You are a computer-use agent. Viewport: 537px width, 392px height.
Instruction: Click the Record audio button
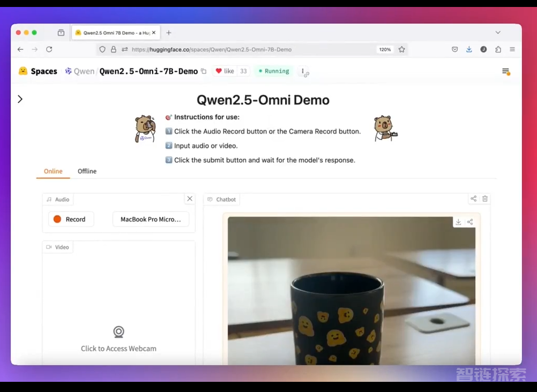pyautogui.click(x=71, y=219)
